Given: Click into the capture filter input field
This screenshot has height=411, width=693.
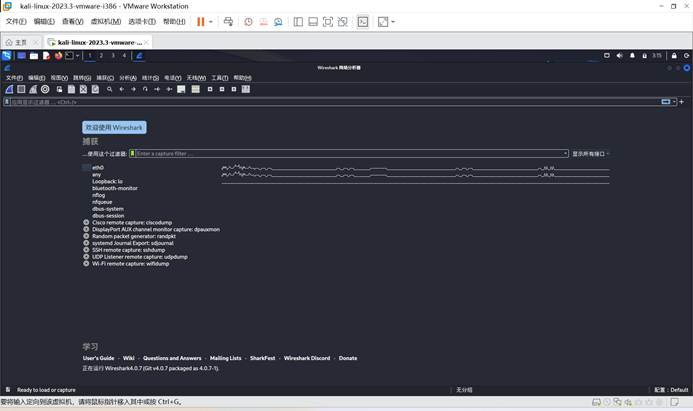Looking at the screenshot, I should pos(348,153).
